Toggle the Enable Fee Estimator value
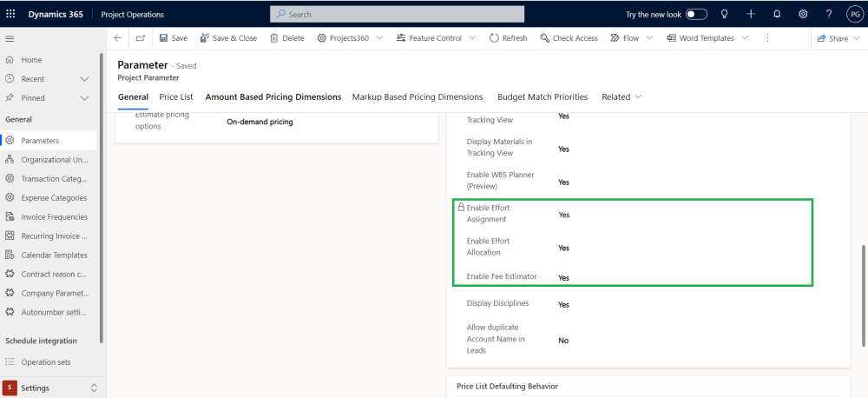Viewport: 868px width, 398px height. pyautogui.click(x=563, y=278)
